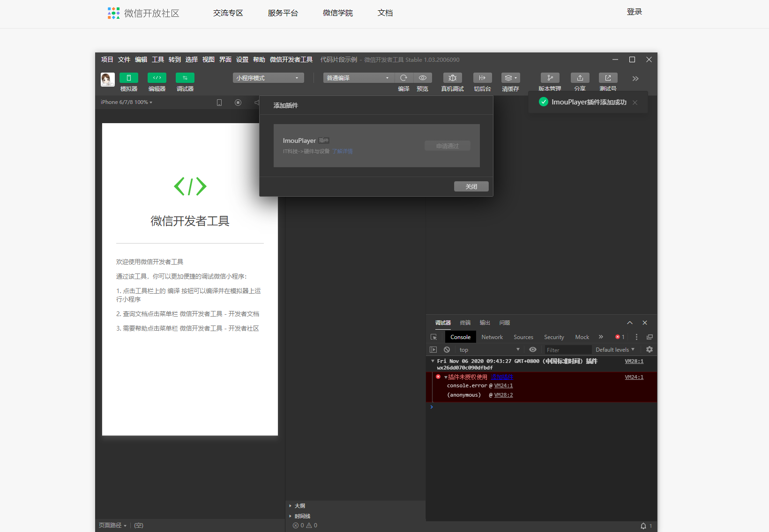Click the preview eye icon
The width and height of the screenshot is (769, 532).
pyautogui.click(x=423, y=78)
